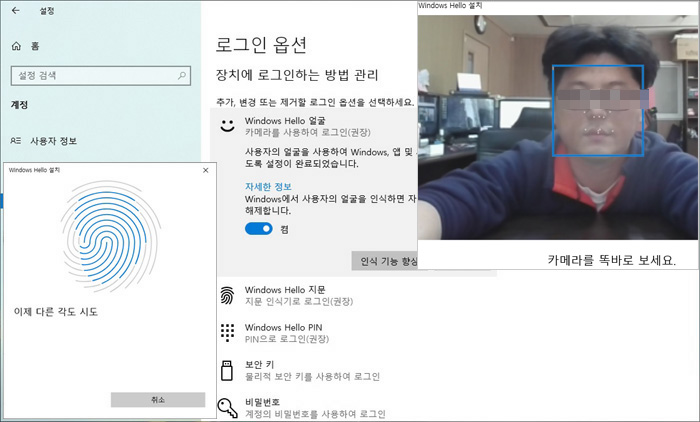Click the PIN으로 로그인(권장) description

[x=287, y=339]
